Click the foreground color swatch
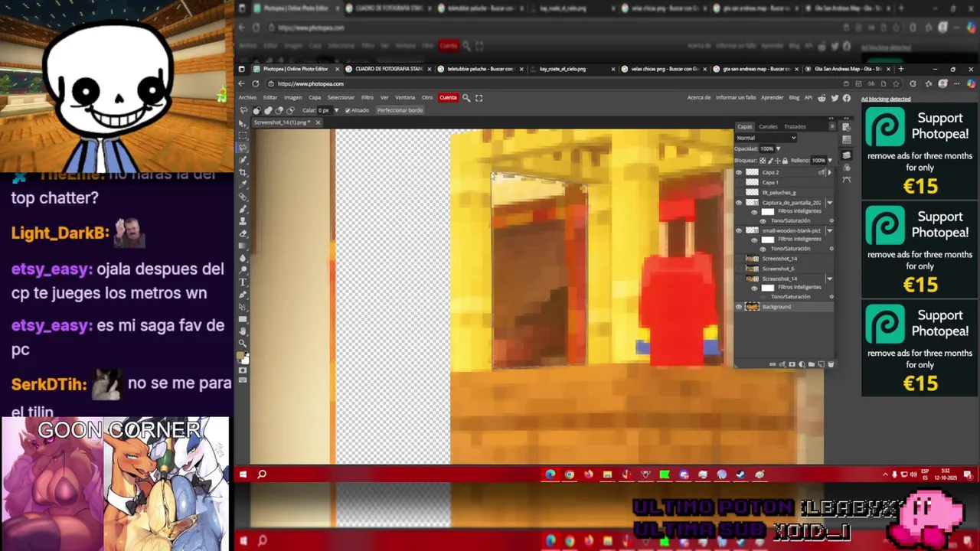 click(x=242, y=356)
